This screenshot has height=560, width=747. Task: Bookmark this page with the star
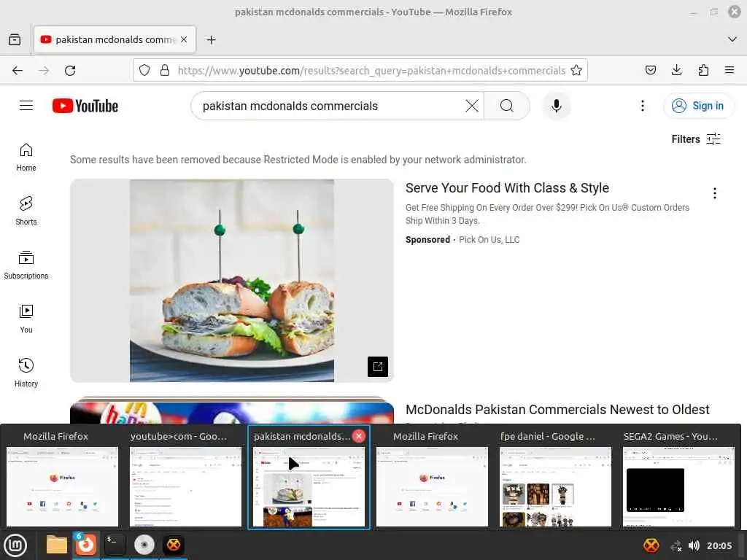tap(576, 71)
